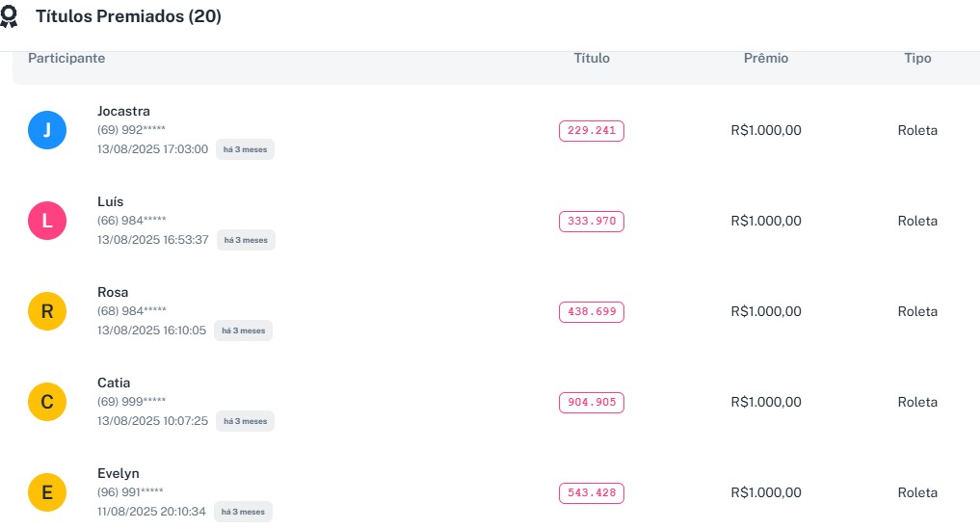This screenshot has width=980, height=529.
Task: Click the 'há 3 meses' tag on Jocastra's row
Action: coord(245,149)
